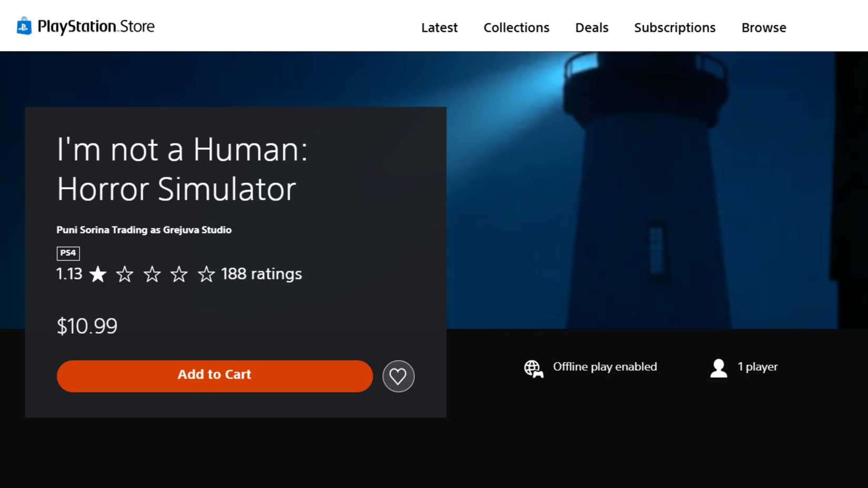Click publisher Puni Sorina Trading as Grejuva Studio
The height and width of the screenshot is (488, 868).
[144, 230]
